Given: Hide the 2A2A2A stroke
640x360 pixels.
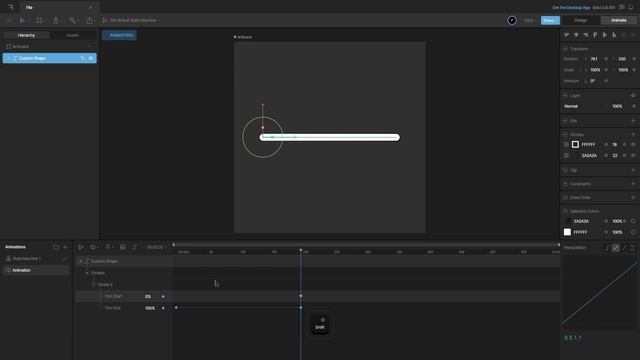Looking at the screenshot, I should pyautogui.click(x=633, y=156).
